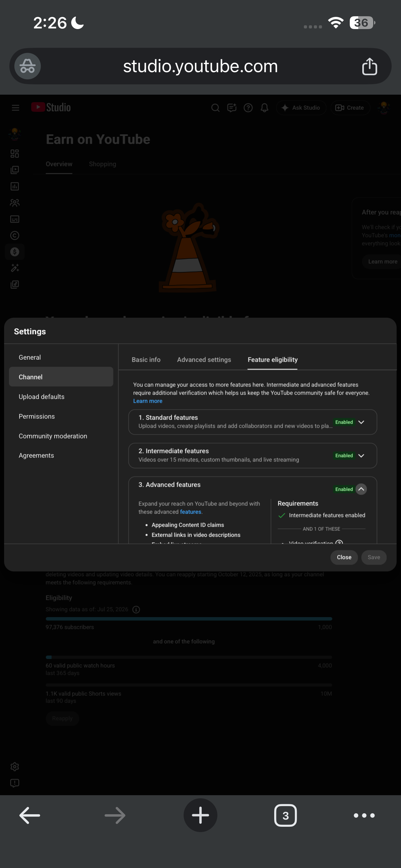The width and height of the screenshot is (401, 868).
Task: Select Channel in the Settings sidebar
Action: 61,377
